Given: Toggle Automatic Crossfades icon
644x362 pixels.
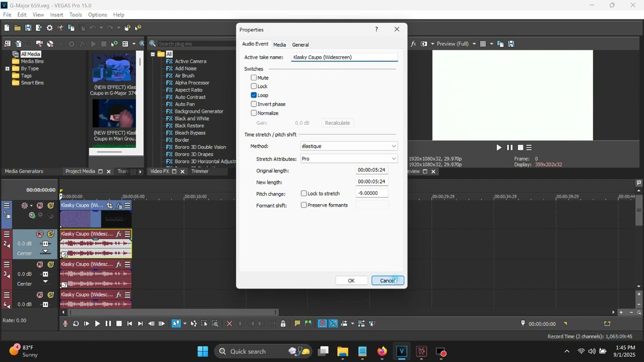Looking at the screenshot, I should (x=333, y=324).
